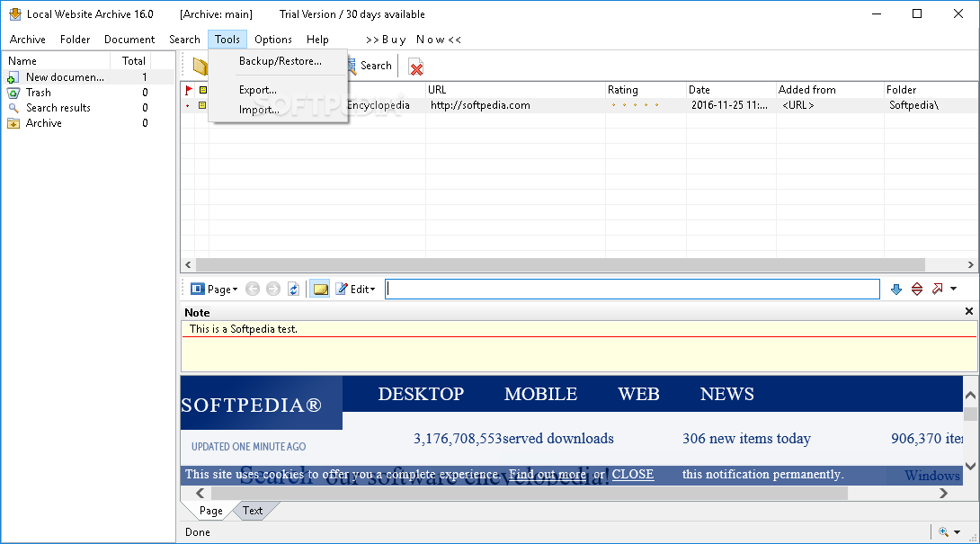The image size is (980, 544).
Task: Sort by the Added from column header
Action: (830, 89)
